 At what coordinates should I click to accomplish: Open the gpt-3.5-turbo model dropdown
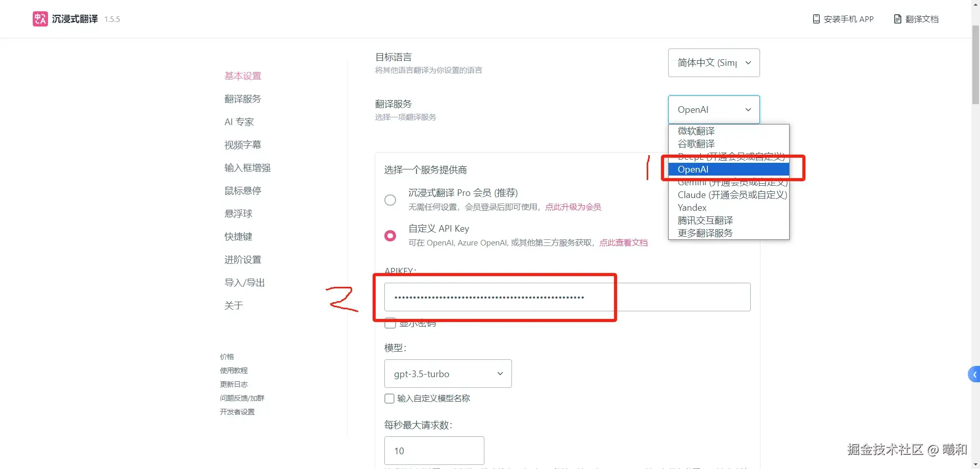pyautogui.click(x=447, y=374)
